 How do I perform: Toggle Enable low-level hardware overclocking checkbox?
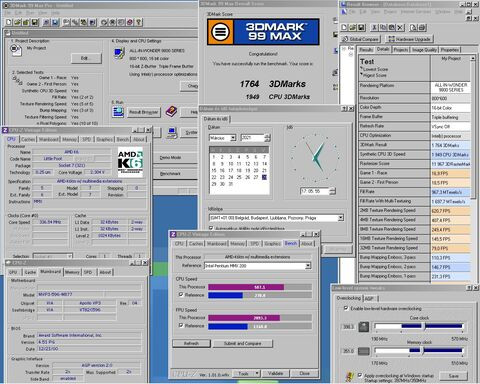346,308
